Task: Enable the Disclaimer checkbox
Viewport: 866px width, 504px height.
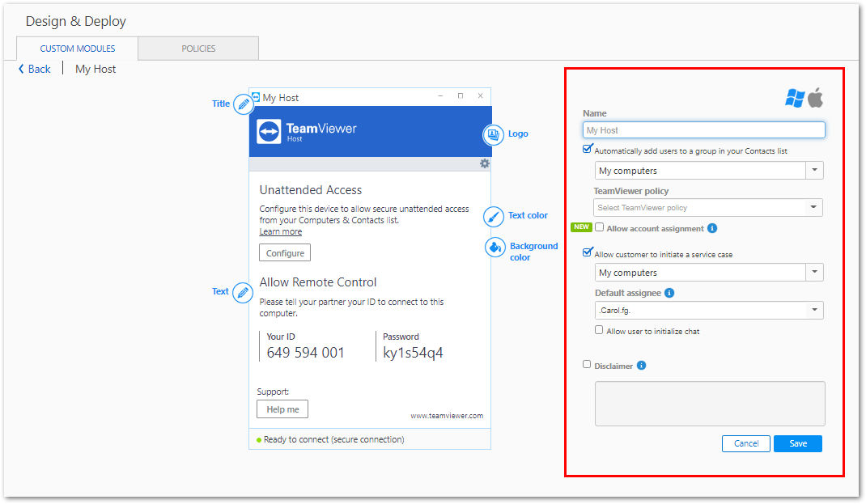Action: 587,364
